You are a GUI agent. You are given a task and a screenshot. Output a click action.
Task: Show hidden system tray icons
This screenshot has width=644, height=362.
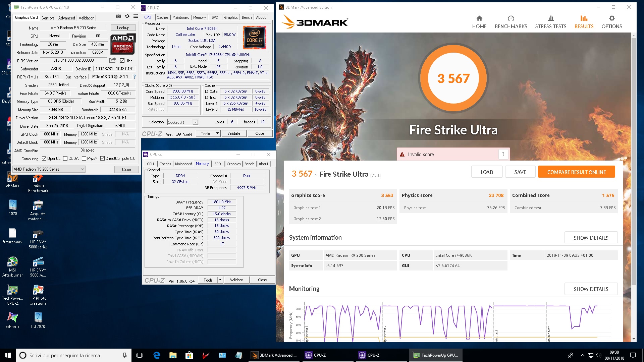582,355
